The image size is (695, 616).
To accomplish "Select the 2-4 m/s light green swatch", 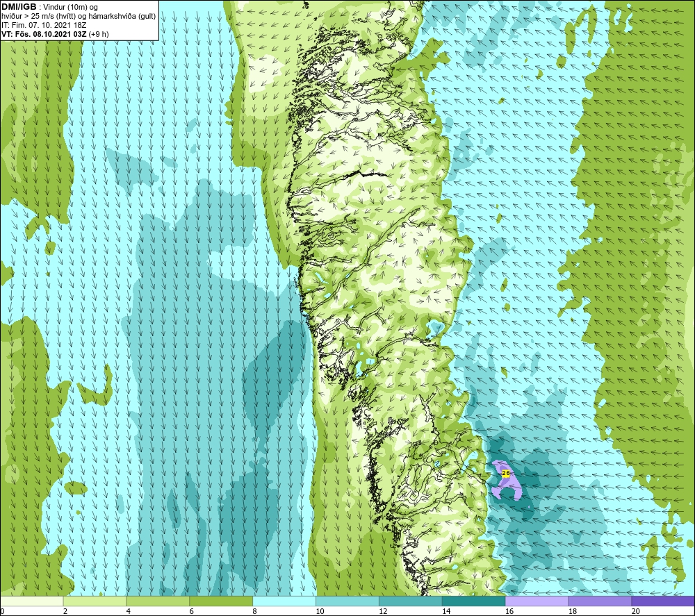I will (95, 601).
